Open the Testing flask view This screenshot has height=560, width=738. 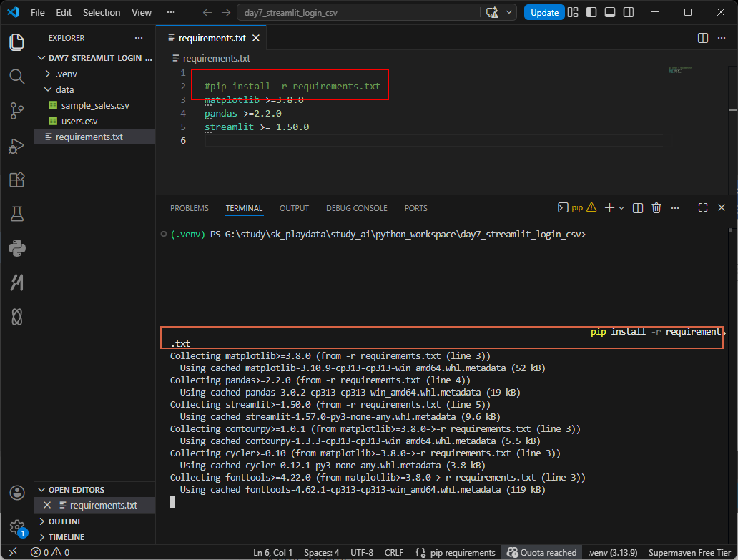point(17,214)
